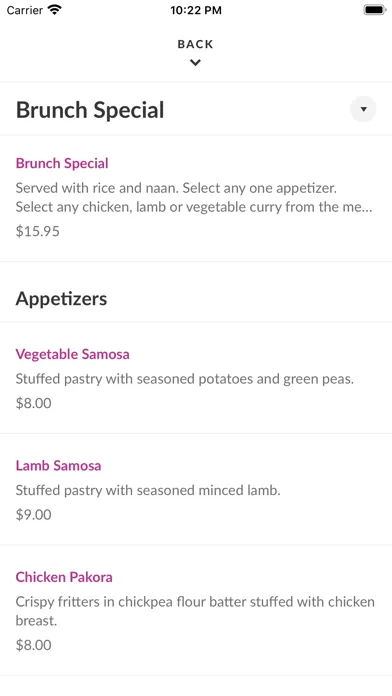Tap the Vegetable Samosa description
This screenshot has width=392, height=696.
coord(185,379)
